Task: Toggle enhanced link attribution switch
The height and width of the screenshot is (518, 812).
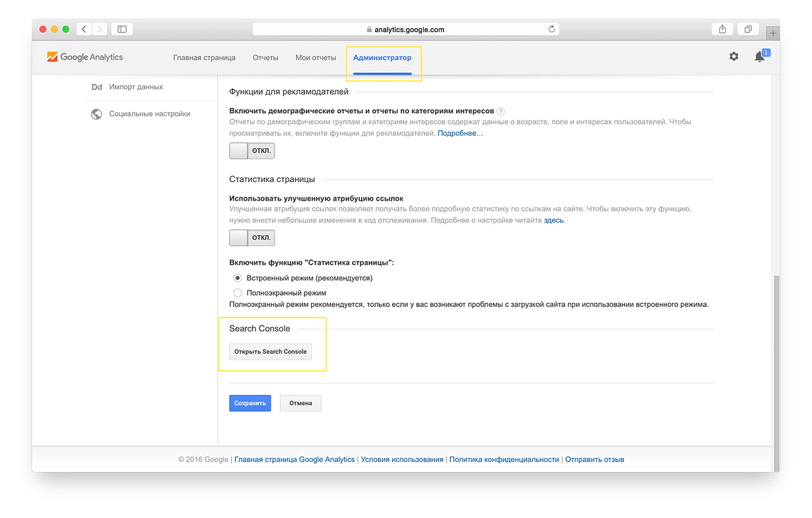Action: pos(252,238)
